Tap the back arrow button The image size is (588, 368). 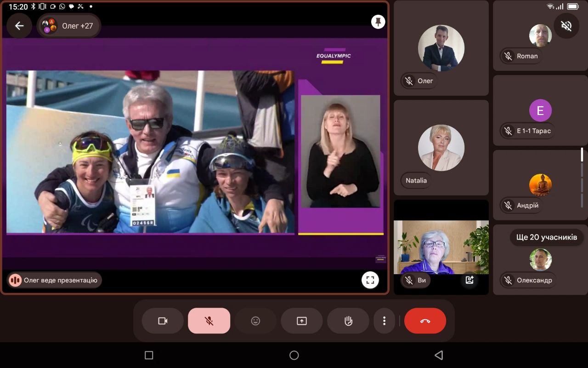click(19, 26)
